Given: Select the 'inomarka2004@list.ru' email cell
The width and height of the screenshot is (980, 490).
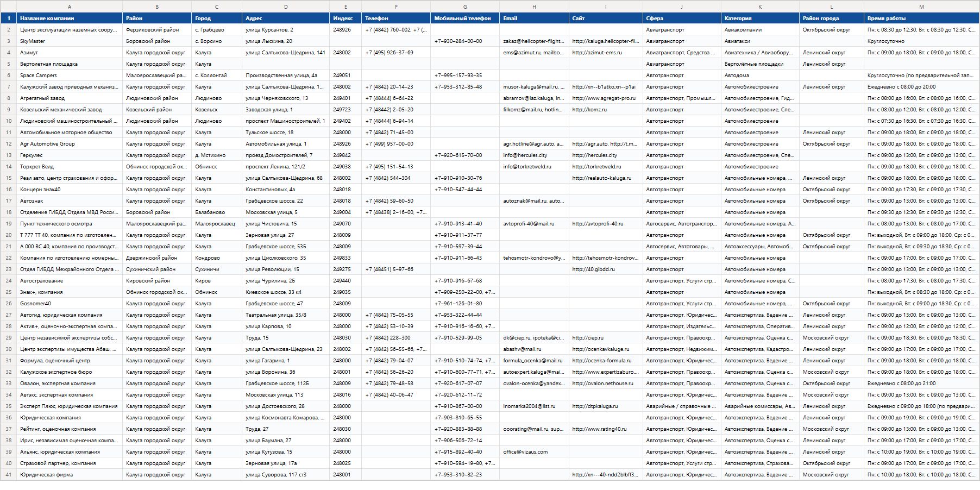Looking at the screenshot, I should tap(534, 406).
